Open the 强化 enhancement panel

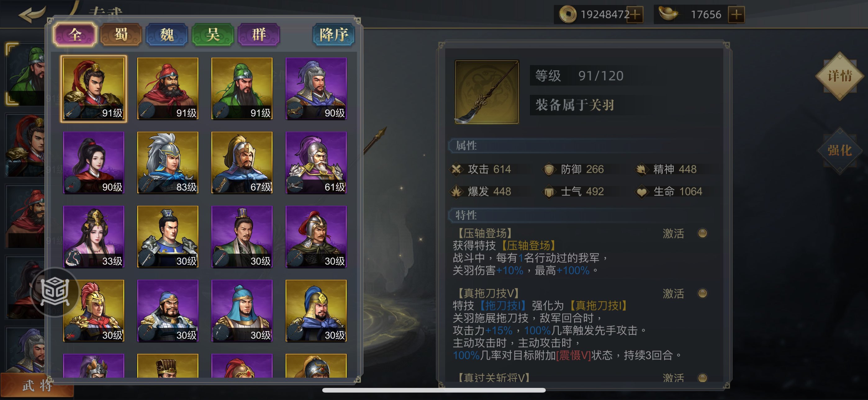[839, 150]
